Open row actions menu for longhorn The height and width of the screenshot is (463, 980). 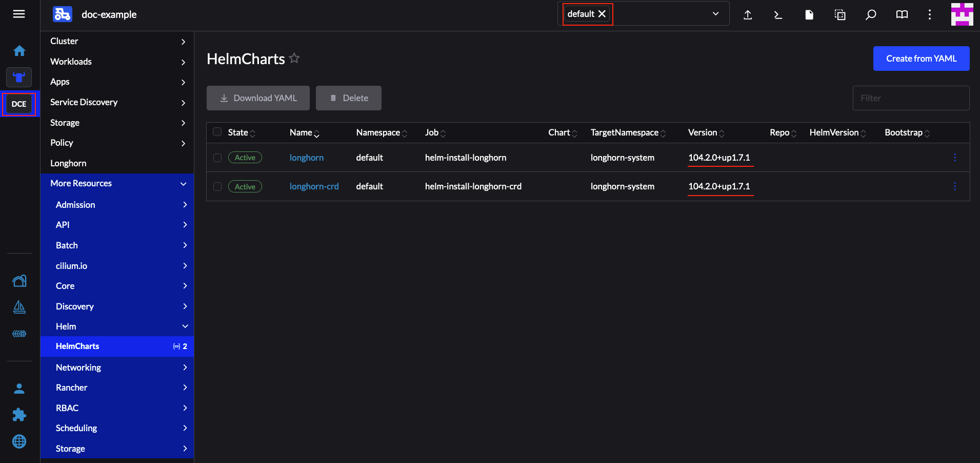coord(954,158)
